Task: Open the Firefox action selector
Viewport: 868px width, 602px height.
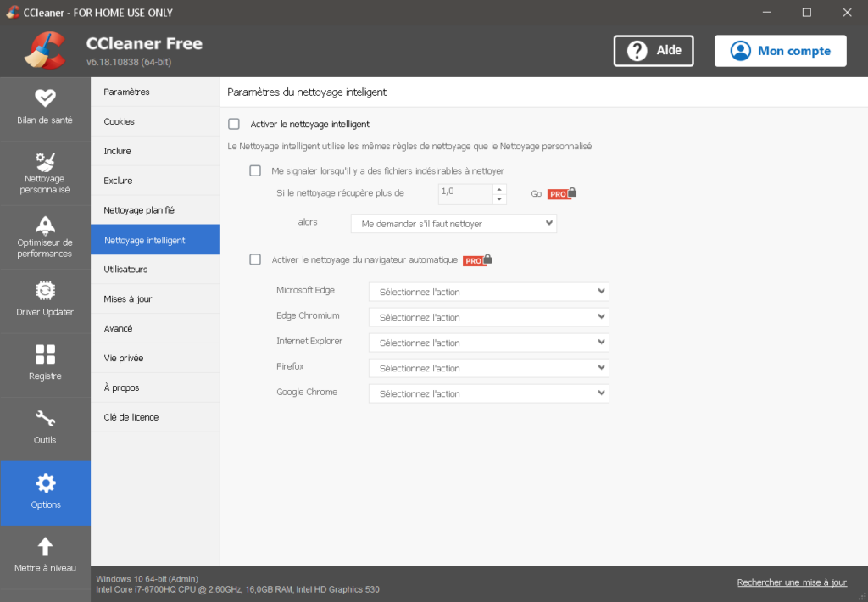Action: pos(488,367)
